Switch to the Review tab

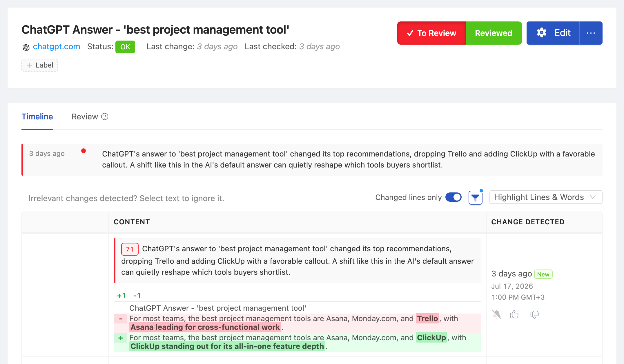click(85, 117)
